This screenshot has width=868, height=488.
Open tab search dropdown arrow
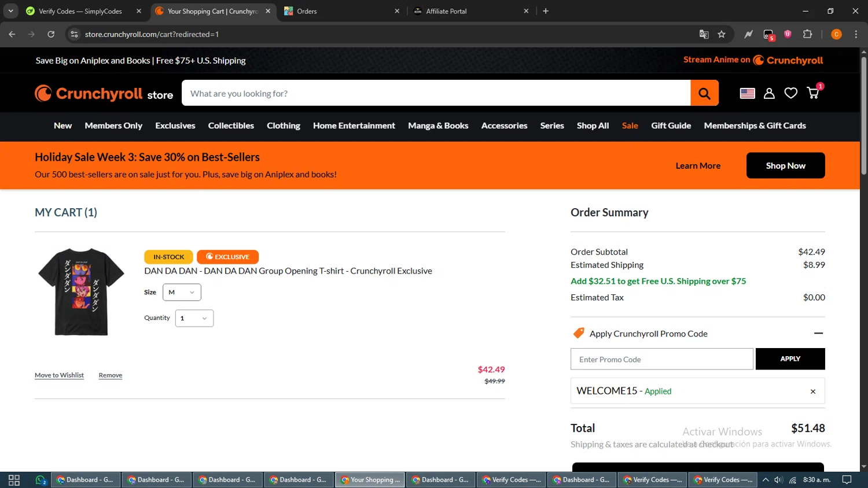(x=10, y=11)
